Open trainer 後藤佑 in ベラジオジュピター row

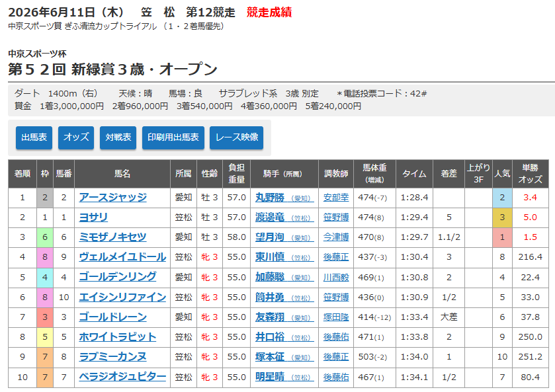(x=336, y=377)
